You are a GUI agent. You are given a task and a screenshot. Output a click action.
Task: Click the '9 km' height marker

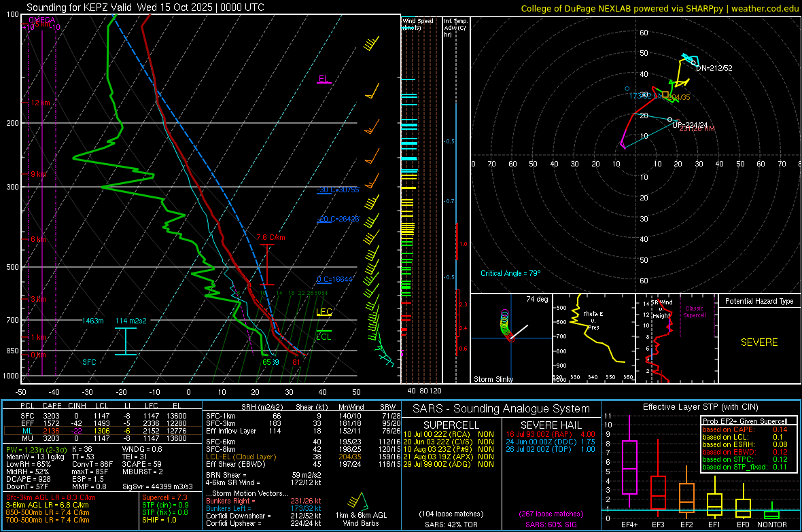pyautogui.click(x=38, y=174)
